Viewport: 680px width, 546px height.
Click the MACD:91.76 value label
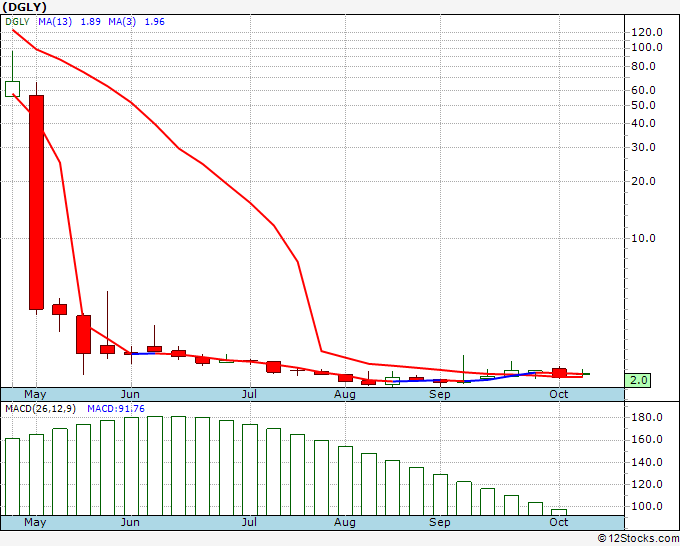click(x=116, y=409)
